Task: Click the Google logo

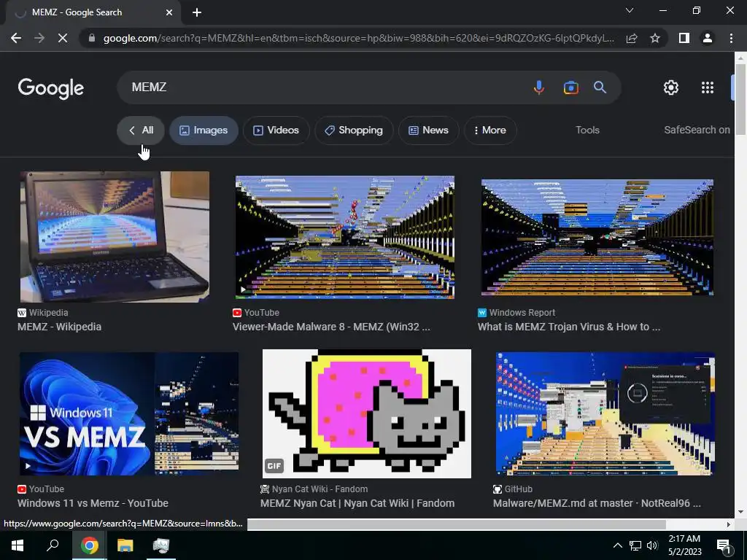Action: 51,88
